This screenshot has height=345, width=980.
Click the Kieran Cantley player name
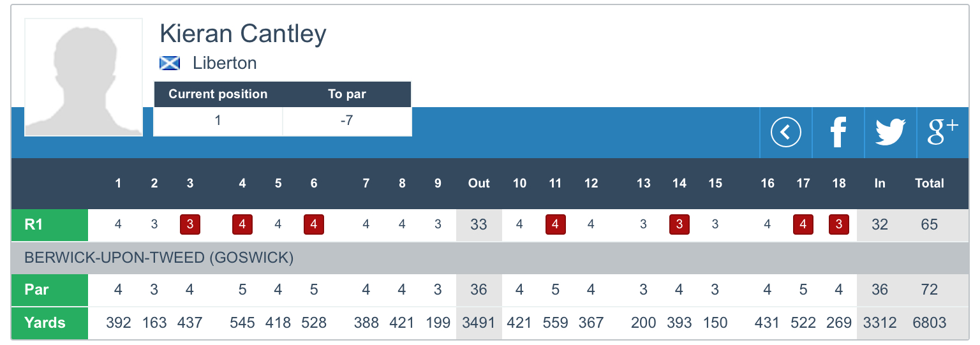pyautogui.click(x=243, y=33)
